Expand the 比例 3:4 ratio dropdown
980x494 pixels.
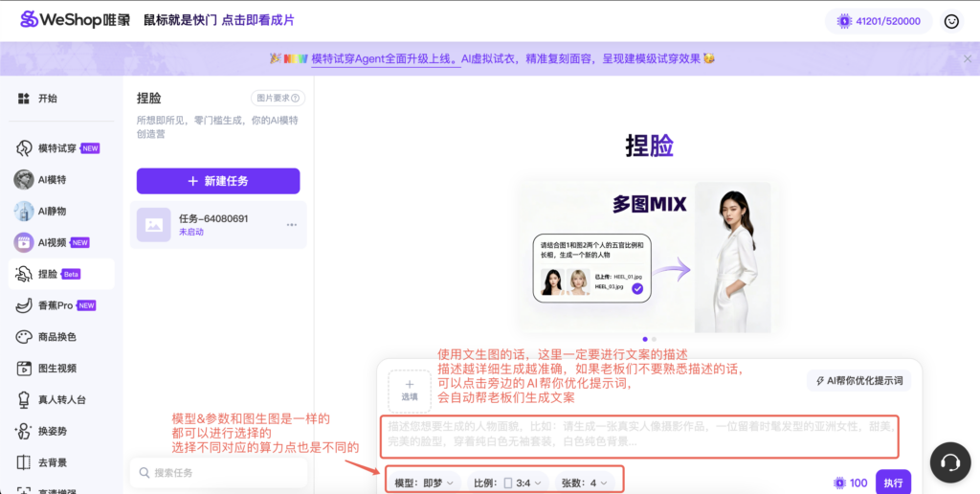[510, 483]
